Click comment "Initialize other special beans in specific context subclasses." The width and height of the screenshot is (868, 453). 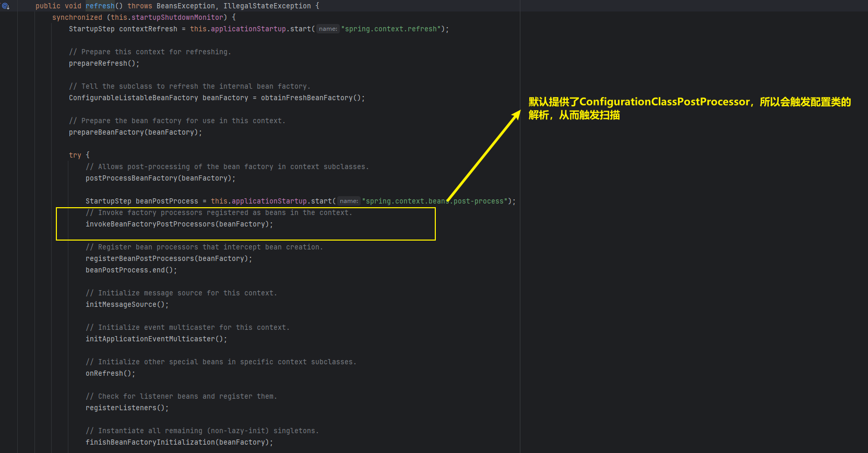(x=221, y=362)
